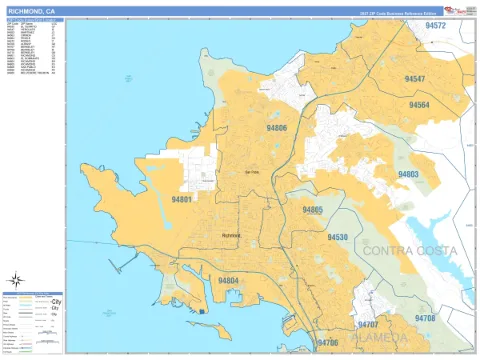
Task: Click the CONTRA COSTA county label
Action: coord(410,251)
